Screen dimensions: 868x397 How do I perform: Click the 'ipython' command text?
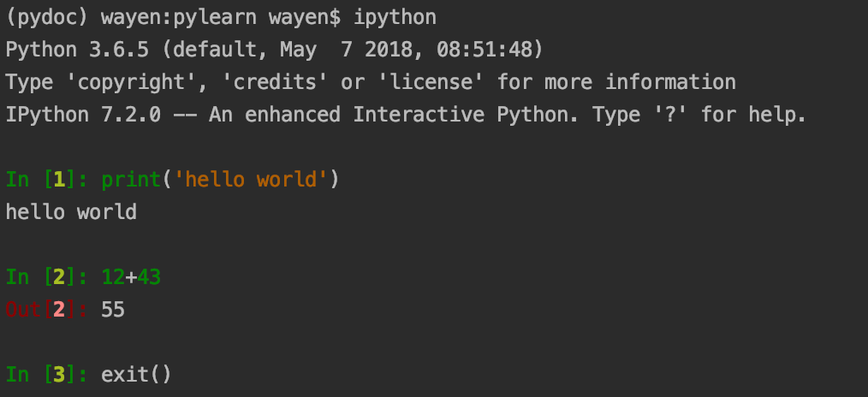point(395,18)
